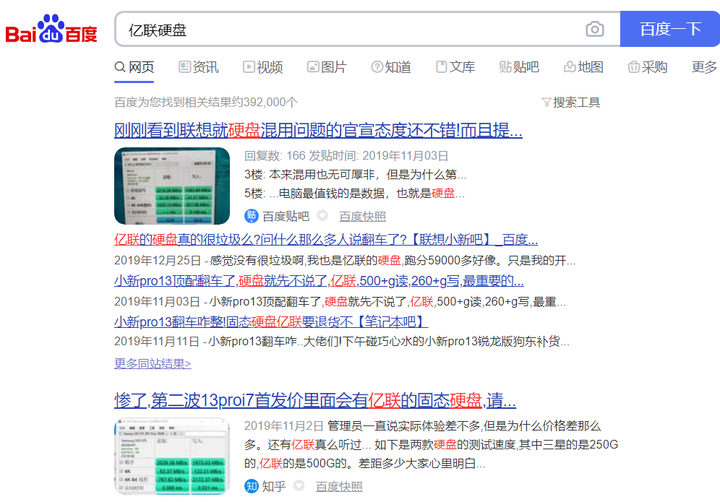The image size is (720, 502).
Task: Open result 惨了,第二波13proi7首发价
Action: click(x=315, y=400)
